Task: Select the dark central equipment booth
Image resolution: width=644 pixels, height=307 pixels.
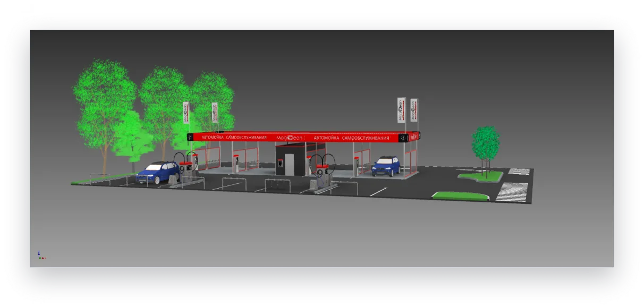Action: (x=292, y=158)
